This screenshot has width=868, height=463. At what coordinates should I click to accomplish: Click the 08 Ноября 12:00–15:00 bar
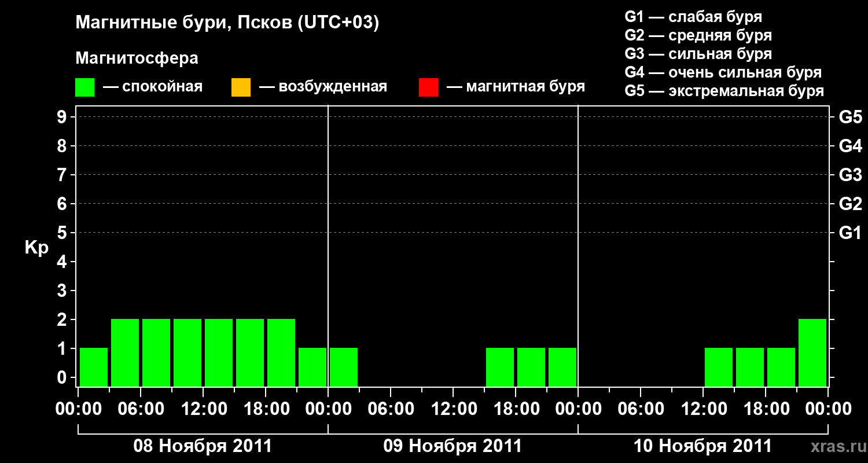click(x=219, y=352)
